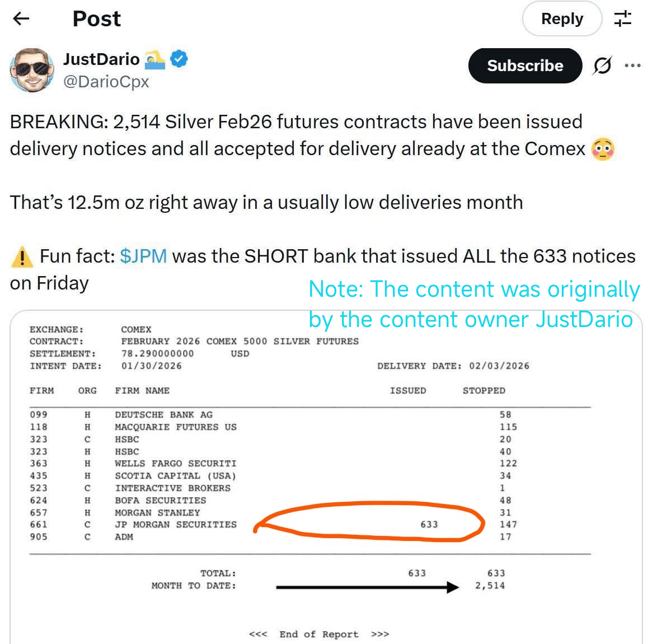Open JustDario profile avatar
This screenshot has width=648, height=644.
click(x=32, y=69)
